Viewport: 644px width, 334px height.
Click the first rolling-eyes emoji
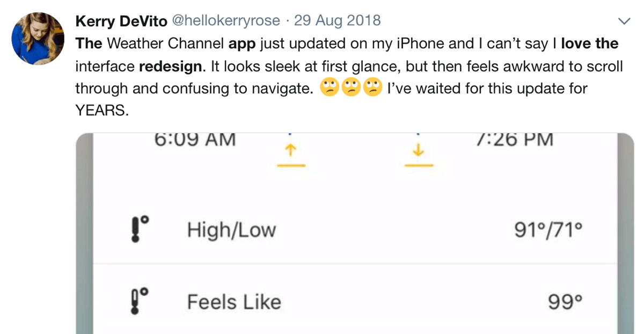329,87
